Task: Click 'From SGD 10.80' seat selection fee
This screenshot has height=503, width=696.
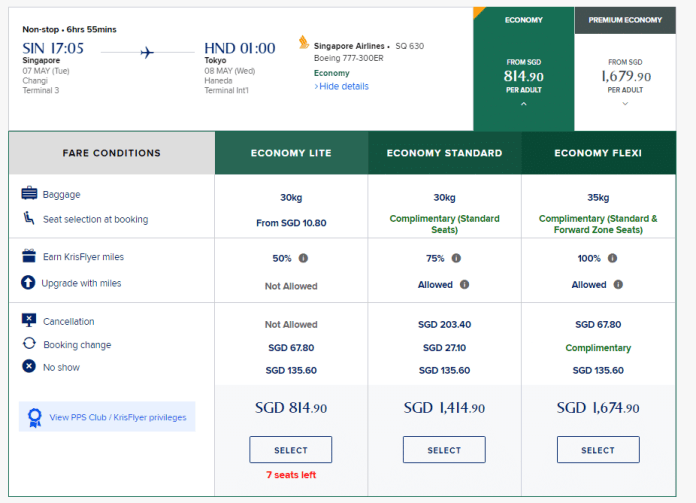Action: [291, 223]
